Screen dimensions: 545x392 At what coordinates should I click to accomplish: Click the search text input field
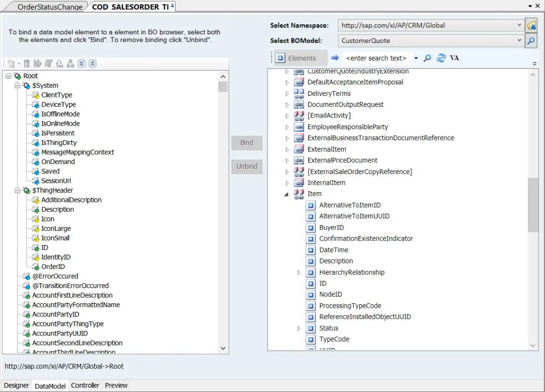coord(376,58)
